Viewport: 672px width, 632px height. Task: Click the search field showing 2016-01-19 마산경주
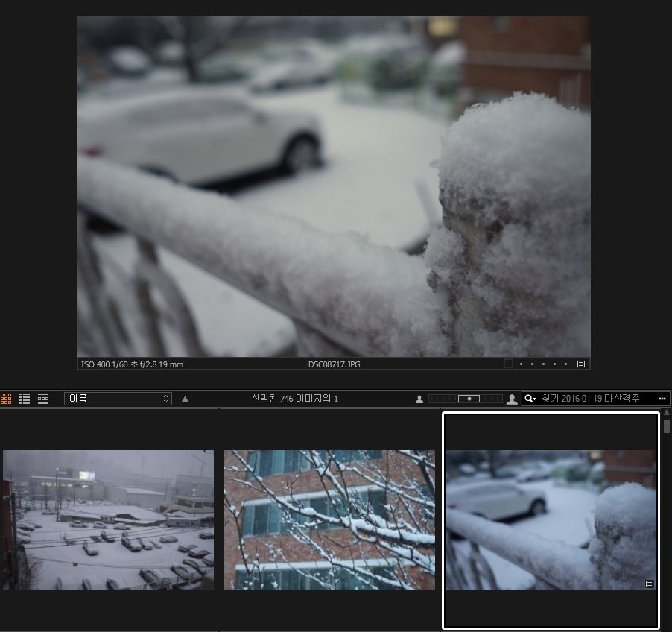pyautogui.click(x=596, y=399)
